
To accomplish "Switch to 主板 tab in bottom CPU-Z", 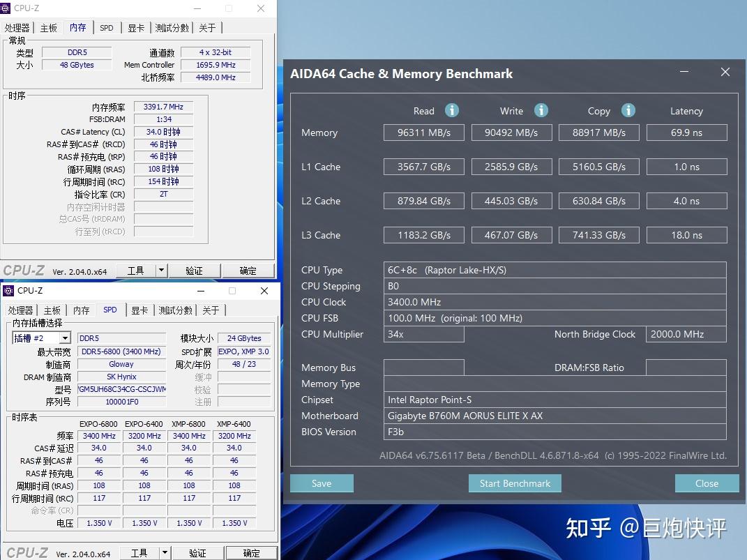I will [52, 310].
